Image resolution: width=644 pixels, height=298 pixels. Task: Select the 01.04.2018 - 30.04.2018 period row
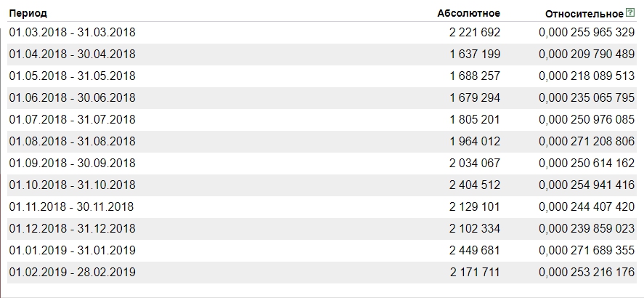click(x=322, y=55)
